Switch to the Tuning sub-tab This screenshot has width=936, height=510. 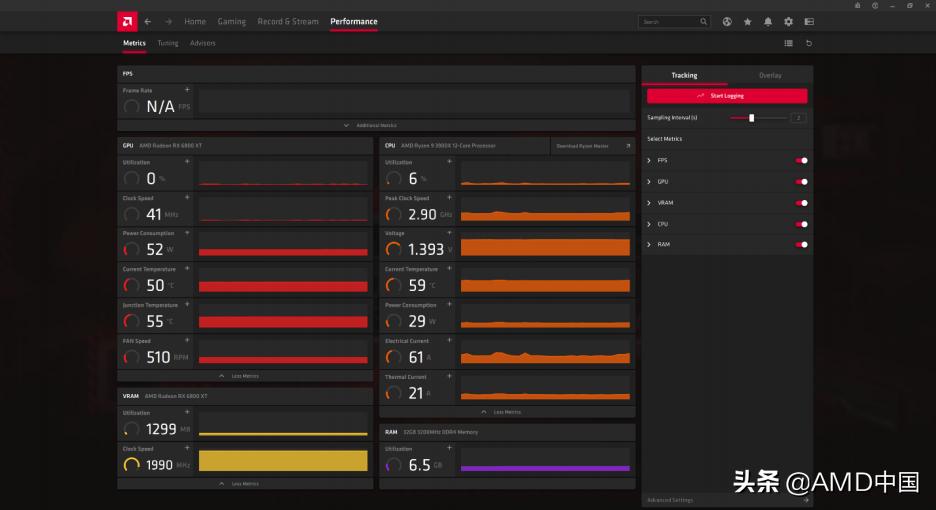(168, 43)
